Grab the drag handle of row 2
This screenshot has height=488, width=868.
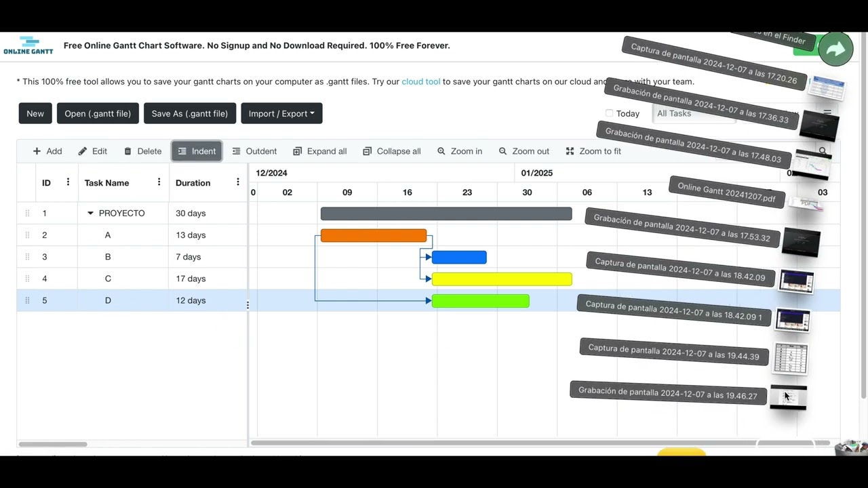(27, 235)
